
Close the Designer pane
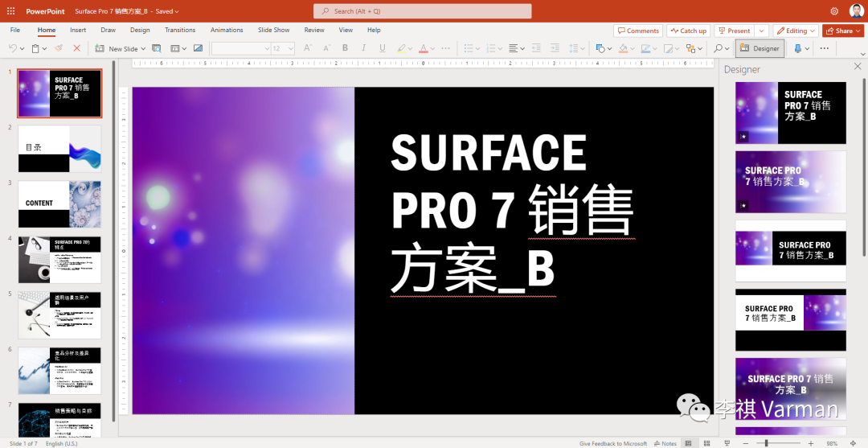858,67
